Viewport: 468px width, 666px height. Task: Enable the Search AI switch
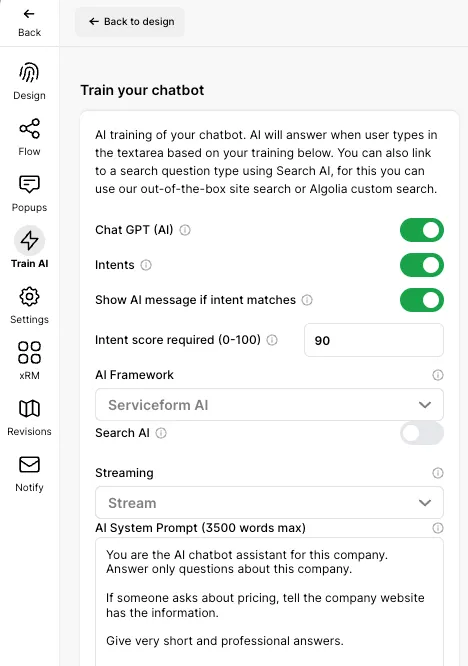[x=422, y=433]
